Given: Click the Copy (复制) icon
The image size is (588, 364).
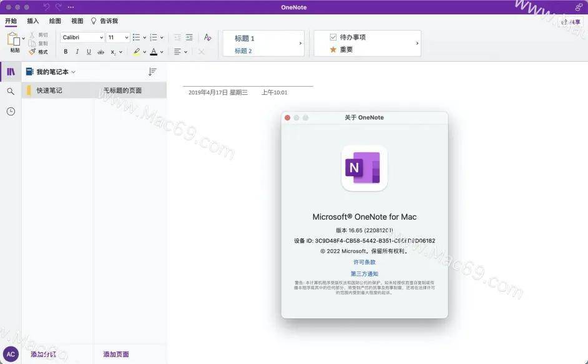Looking at the screenshot, I should click(32, 43).
